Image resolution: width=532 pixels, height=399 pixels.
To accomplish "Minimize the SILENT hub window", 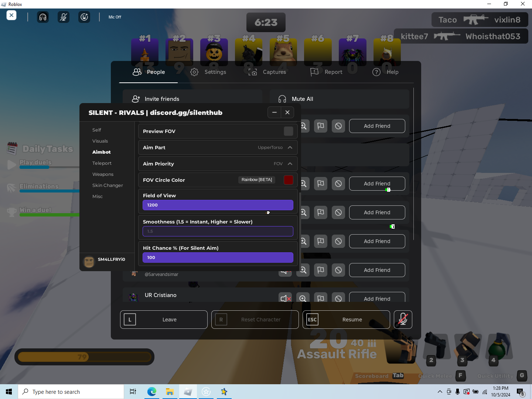I will [274, 112].
